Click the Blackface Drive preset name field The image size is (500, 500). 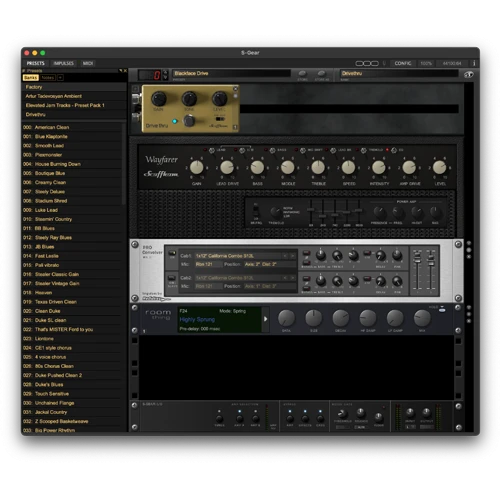[x=231, y=73]
